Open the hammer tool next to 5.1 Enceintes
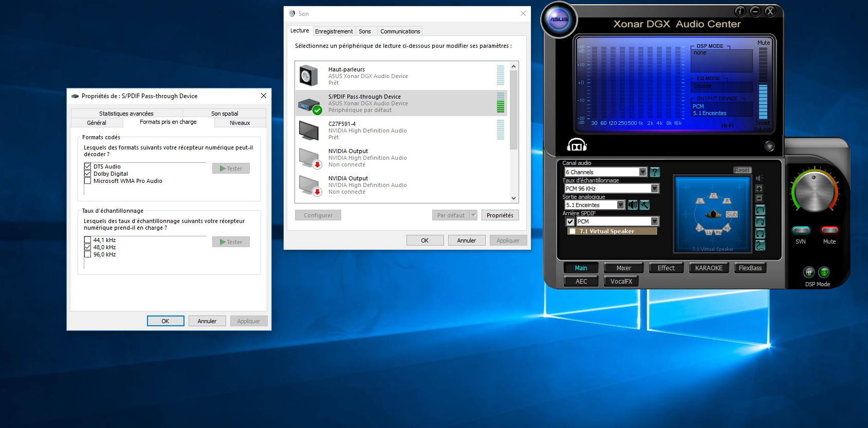 pyautogui.click(x=644, y=205)
